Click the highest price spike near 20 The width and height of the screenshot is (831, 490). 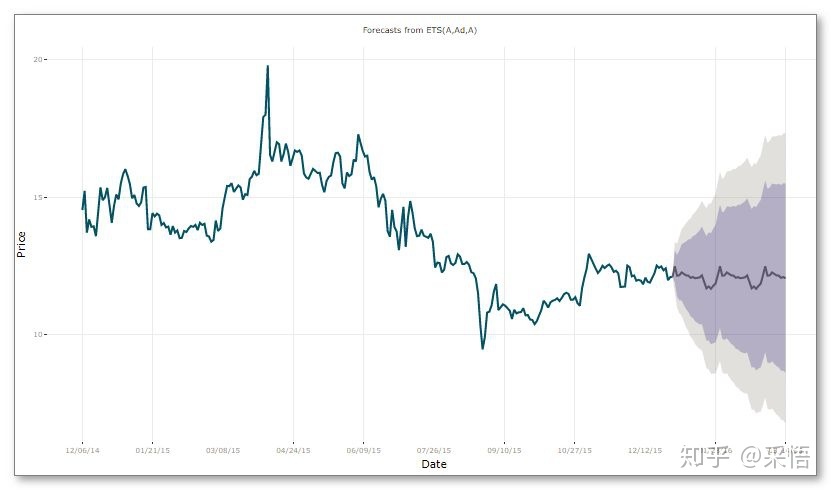[268, 67]
